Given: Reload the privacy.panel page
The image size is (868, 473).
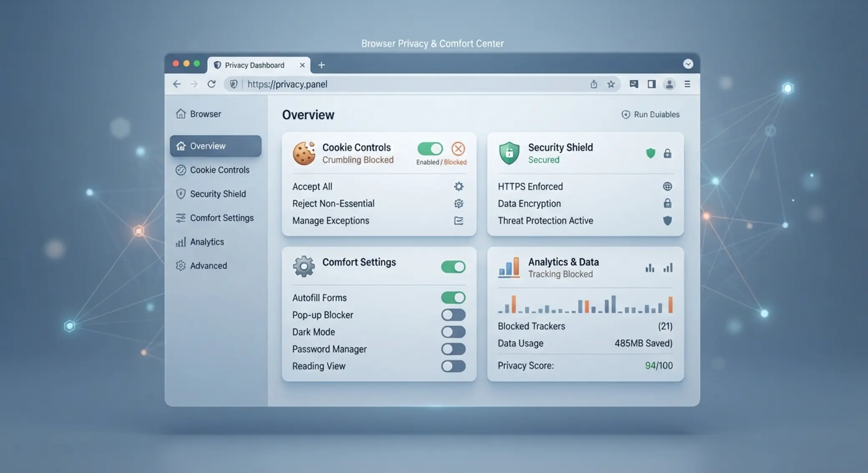Looking at the screenshot, I should (x=212, y=84).
